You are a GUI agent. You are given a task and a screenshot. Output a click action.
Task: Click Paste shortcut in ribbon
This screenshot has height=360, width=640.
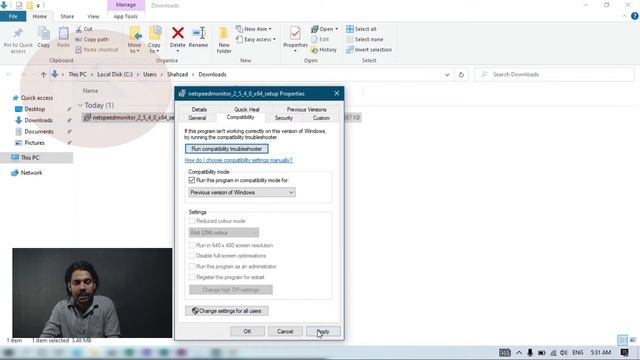click(97, 49)
